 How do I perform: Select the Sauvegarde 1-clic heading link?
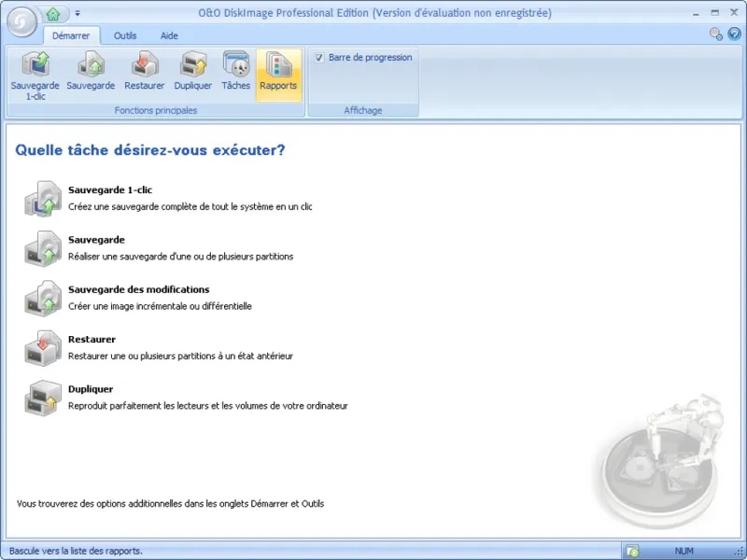110,190
